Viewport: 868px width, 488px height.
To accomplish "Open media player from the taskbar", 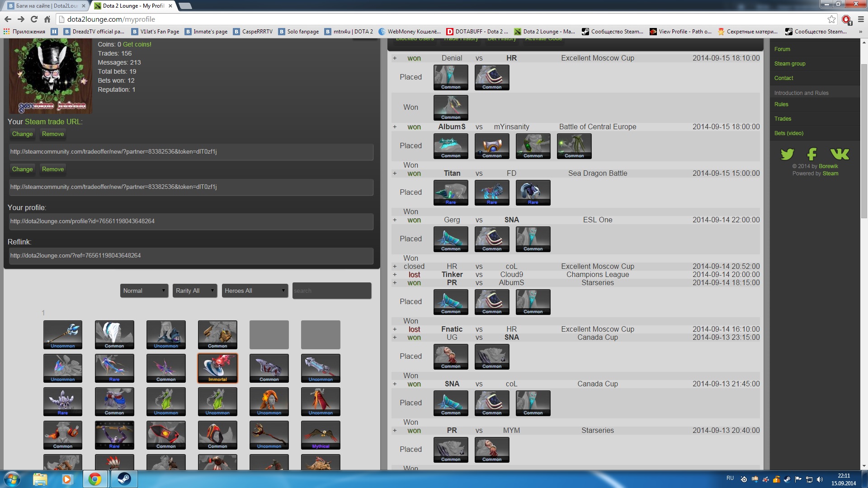I will pos(67,479).
